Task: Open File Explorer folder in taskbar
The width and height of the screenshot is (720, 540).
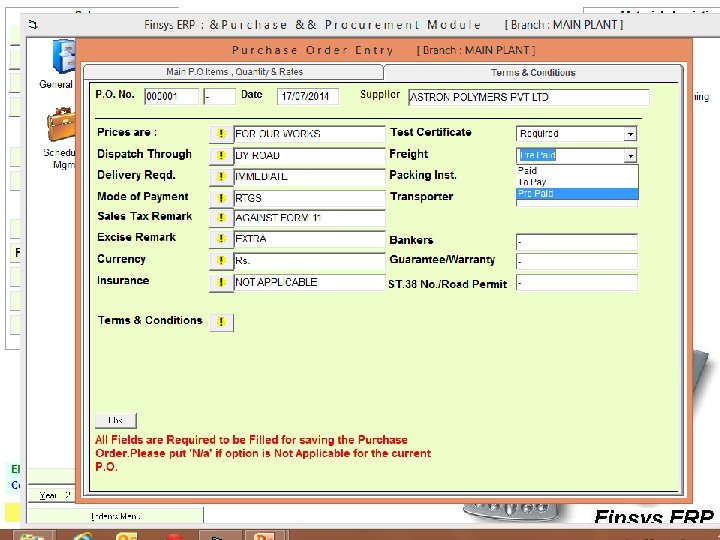Action: pyautogui.click(x=32, y=536)
